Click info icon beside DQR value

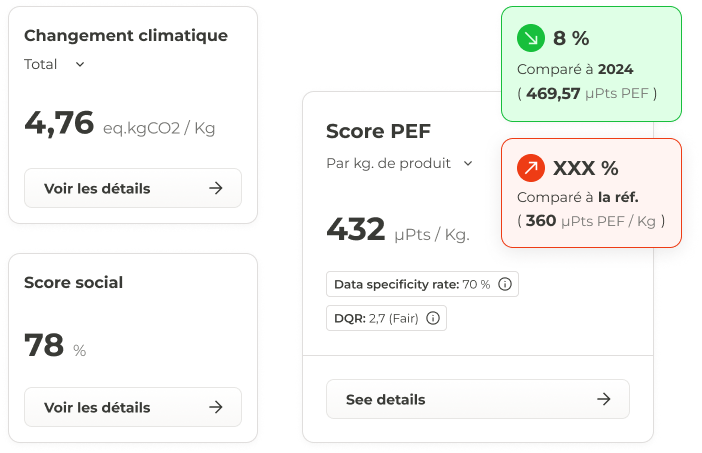[433, 318]
